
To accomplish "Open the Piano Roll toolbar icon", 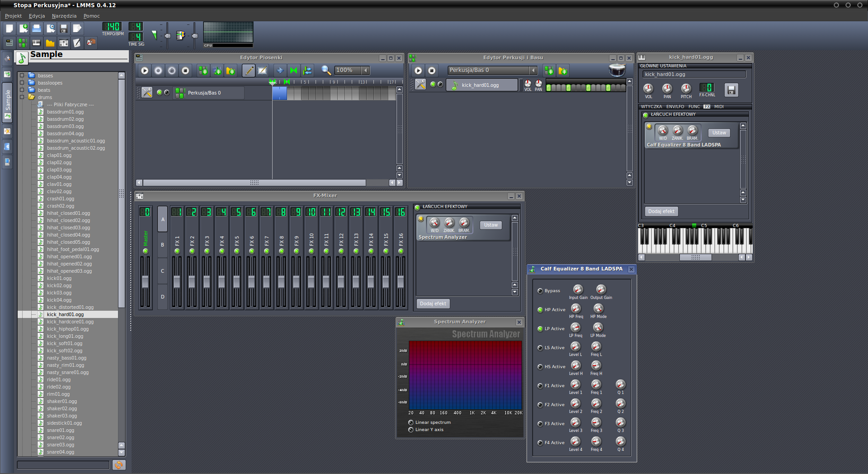I will (36, 43).
